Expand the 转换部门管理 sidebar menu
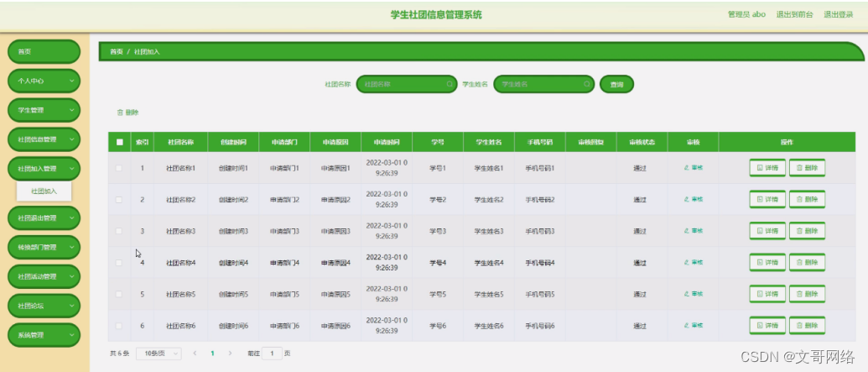The width and height of the screenshot is (868, 372). click(x=44, y=247)
